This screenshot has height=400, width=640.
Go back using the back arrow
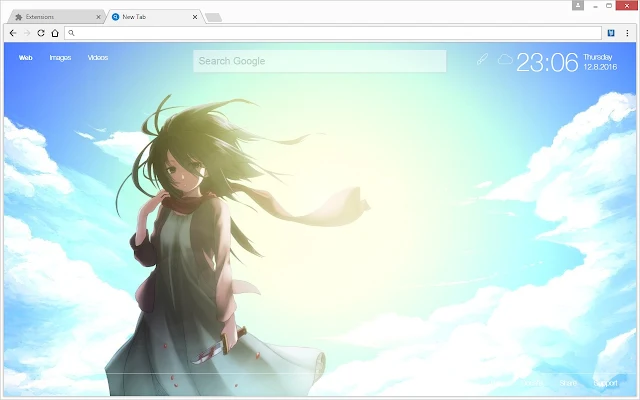click(13, 33)
